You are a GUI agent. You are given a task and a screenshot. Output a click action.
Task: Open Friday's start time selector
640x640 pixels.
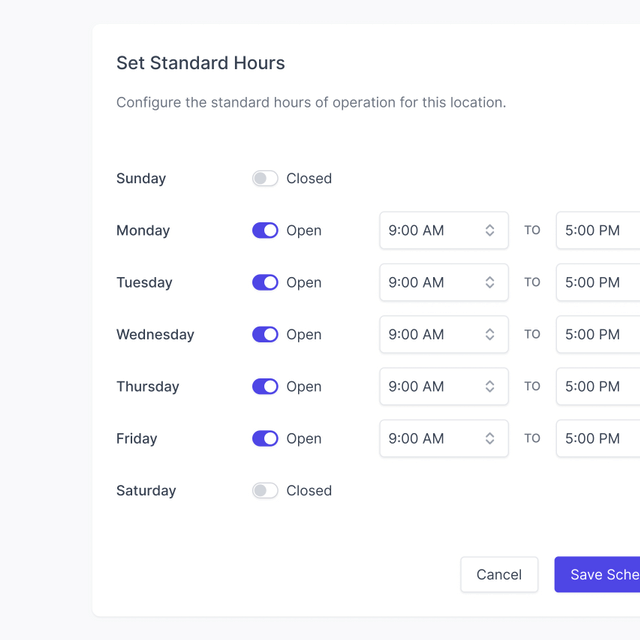(x=443, y=439)
